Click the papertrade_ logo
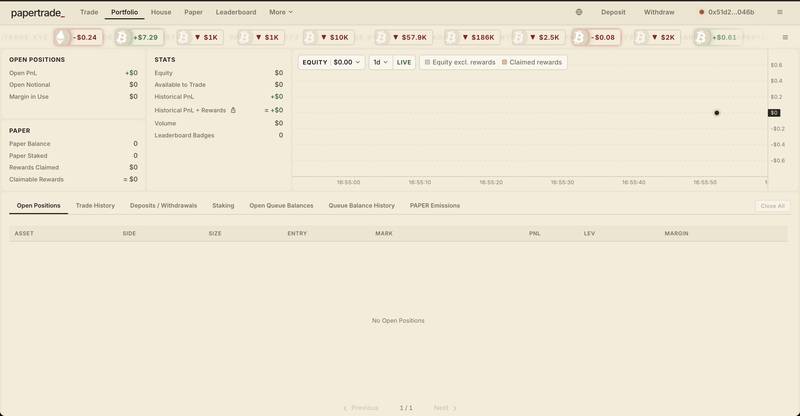 point(38,13)
